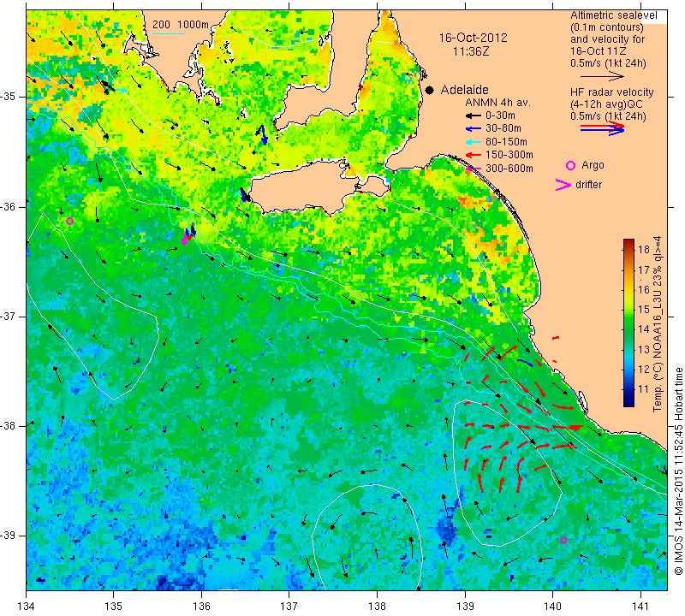Click the IMOS copyright timestamp text

pos(678,471)
